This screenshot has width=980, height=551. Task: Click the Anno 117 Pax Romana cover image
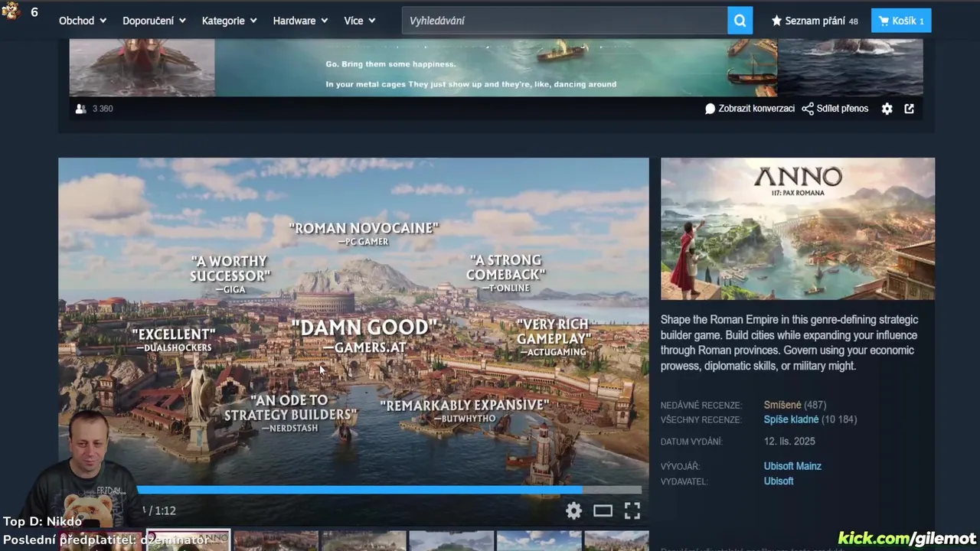(798, 229)
